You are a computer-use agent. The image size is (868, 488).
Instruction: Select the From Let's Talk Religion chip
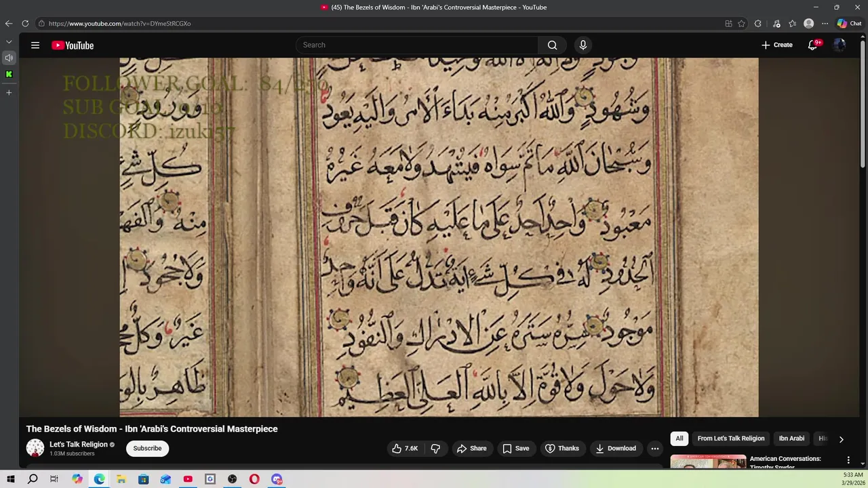tap(731, 439)
